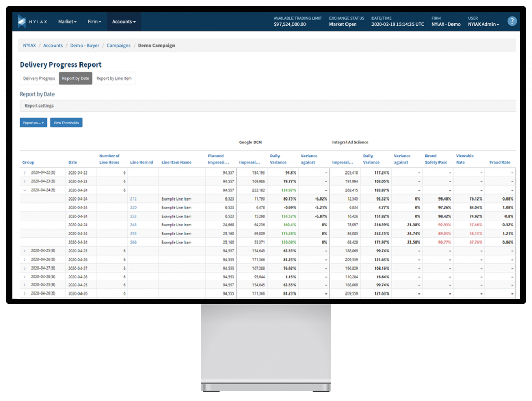The image size is (532, 401).
Task: Click the Market Open exchange status
Action: click(x=343, y=24)
